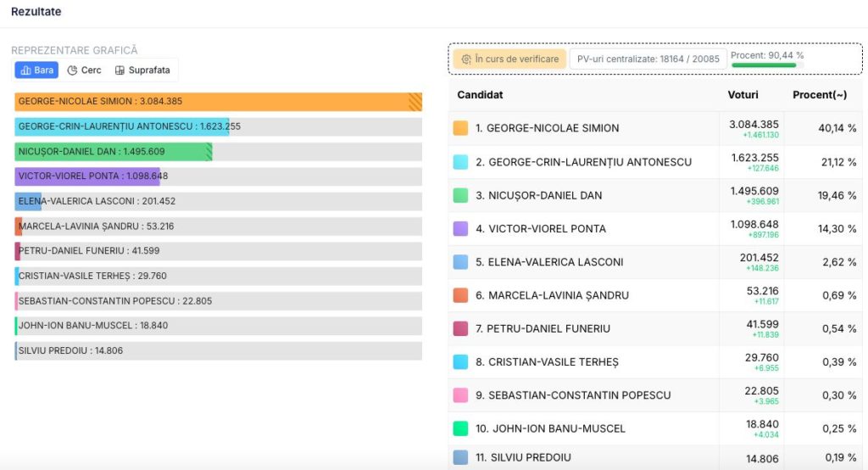Click the pie icon beside Cerc
868x470 pixels.
pyautogui.click(x=72, y=70)
